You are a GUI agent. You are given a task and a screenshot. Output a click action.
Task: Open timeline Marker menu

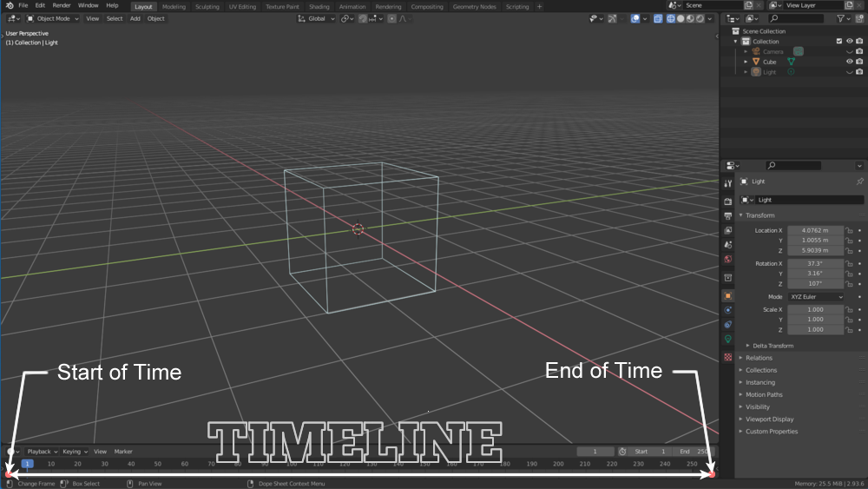click(123, 452)
